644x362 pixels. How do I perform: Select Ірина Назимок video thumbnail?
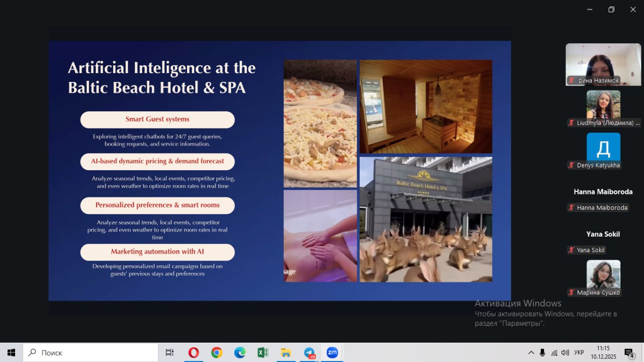point(603,64)
